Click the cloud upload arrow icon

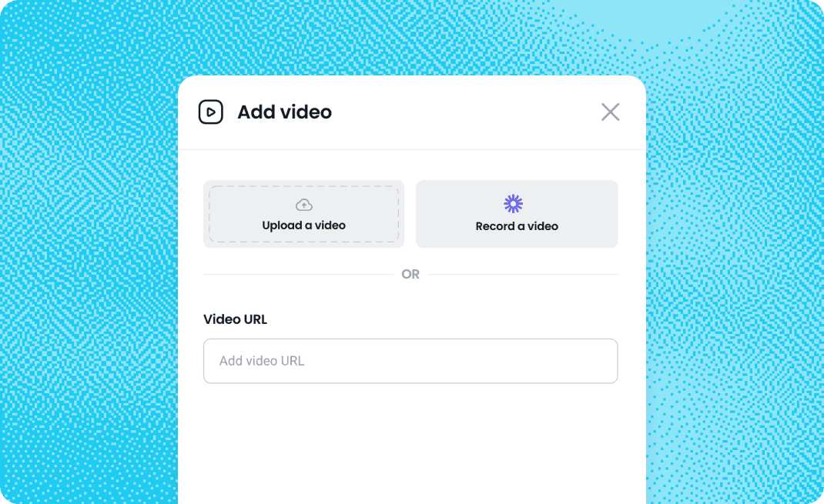point(303,205)
